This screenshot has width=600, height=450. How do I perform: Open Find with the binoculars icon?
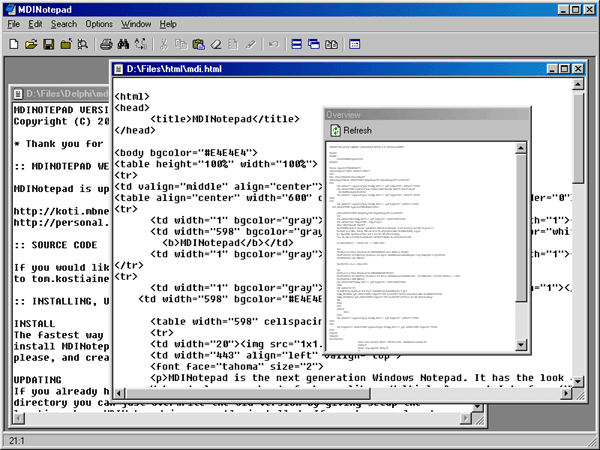click(123, 44)
